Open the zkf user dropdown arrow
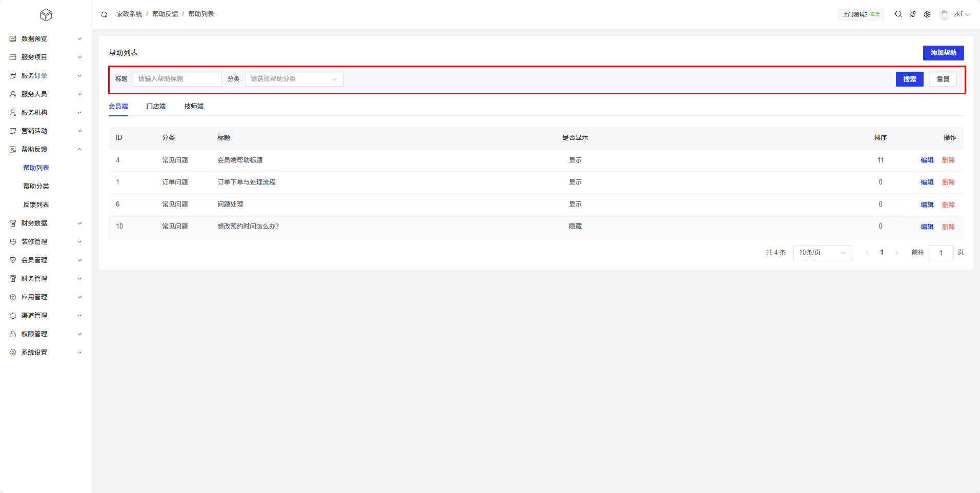This screenshot has width=980, height=493. pyautogui.click(x=968, y=14)
